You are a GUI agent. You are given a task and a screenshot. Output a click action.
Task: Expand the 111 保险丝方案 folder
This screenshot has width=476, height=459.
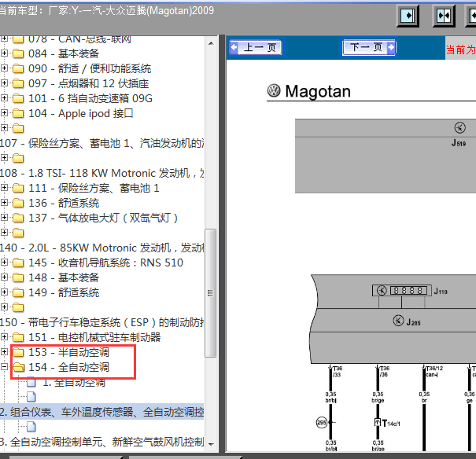(x=4, y=188)
